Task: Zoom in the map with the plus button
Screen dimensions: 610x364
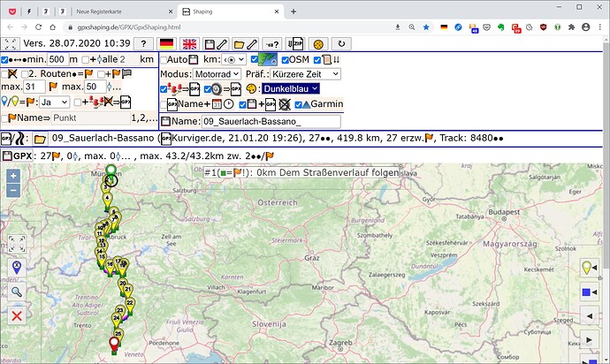Action: (13, 176)
